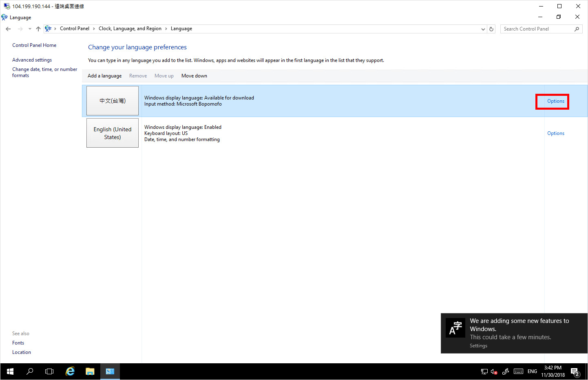The width and height of the screenshot is (588, 380).
Task: Click Language window title icon
Action: 4,18
